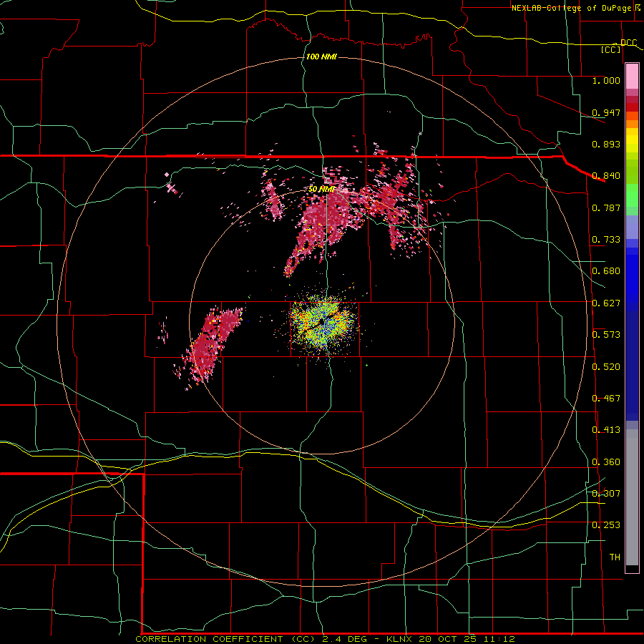
Task: Click the 0.680 scale value
Action: tap(606, 271)
